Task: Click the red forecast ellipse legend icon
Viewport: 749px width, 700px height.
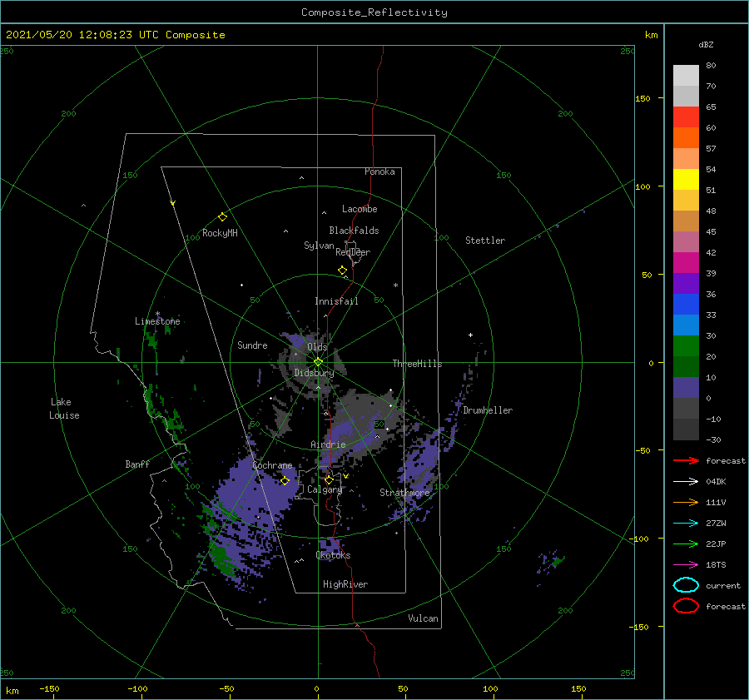Action: [x=686, y=606]
